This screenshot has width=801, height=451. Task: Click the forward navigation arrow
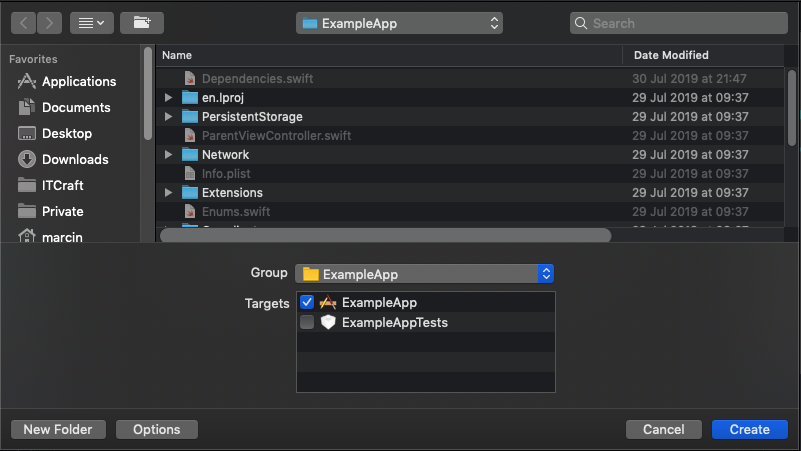49,22
